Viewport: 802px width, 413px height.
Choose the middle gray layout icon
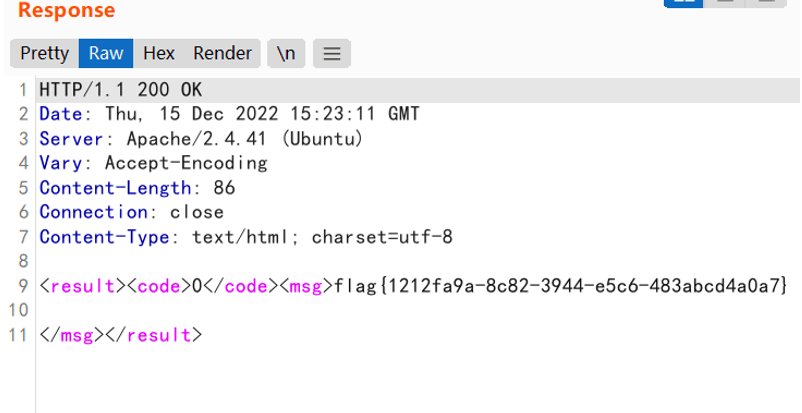click(x=724, y=3)
